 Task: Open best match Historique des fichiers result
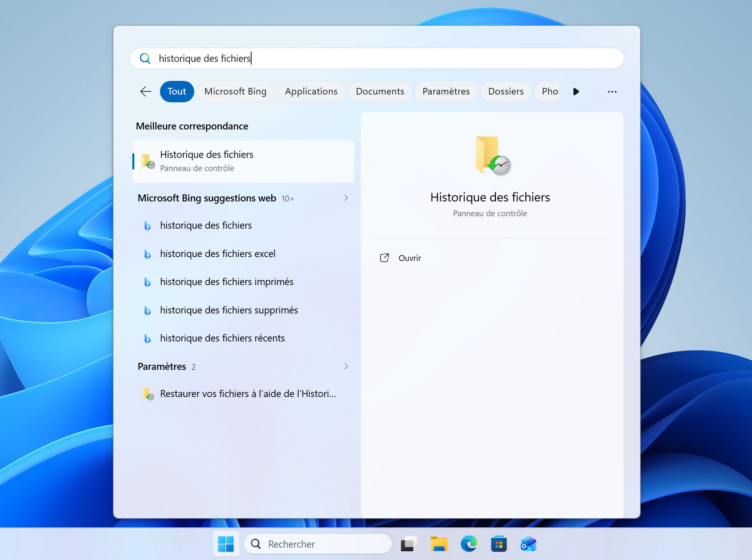coord(243,161)
